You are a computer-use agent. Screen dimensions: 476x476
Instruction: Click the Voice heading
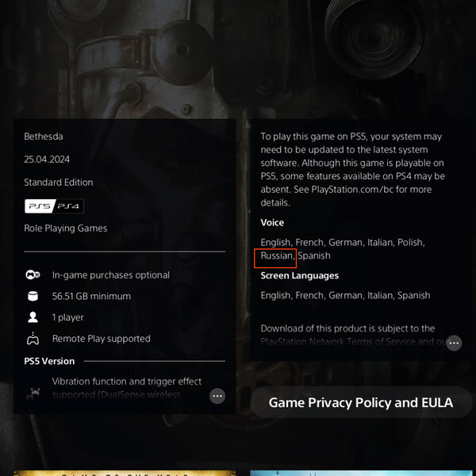272,222
